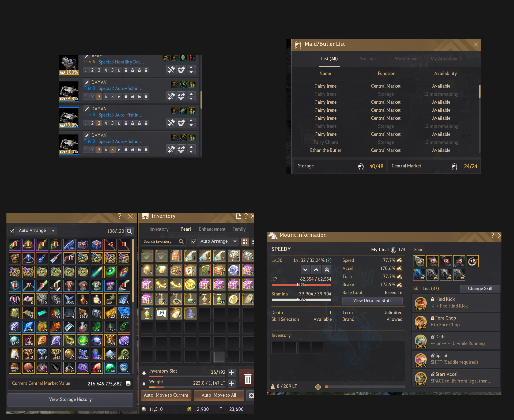This screenshot has width=514, height=420.
Task: Click the trash can delete icon in Inventory
Action: point(248,378)
